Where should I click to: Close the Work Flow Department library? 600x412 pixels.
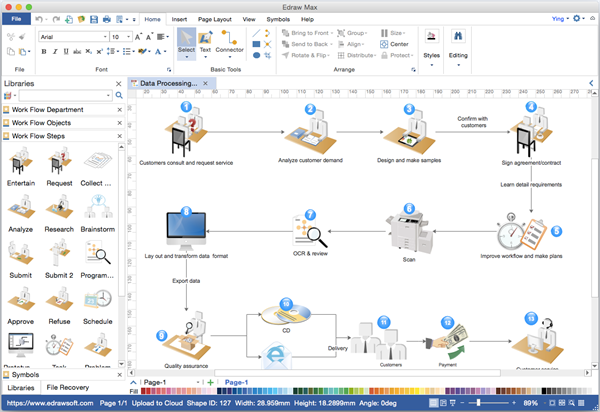click(119, 110)
